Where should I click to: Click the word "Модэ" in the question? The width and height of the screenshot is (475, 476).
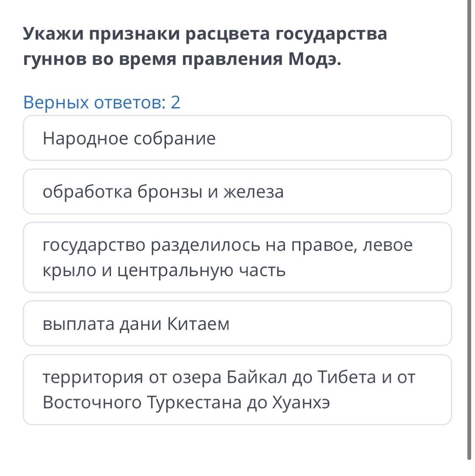(312, 60)
